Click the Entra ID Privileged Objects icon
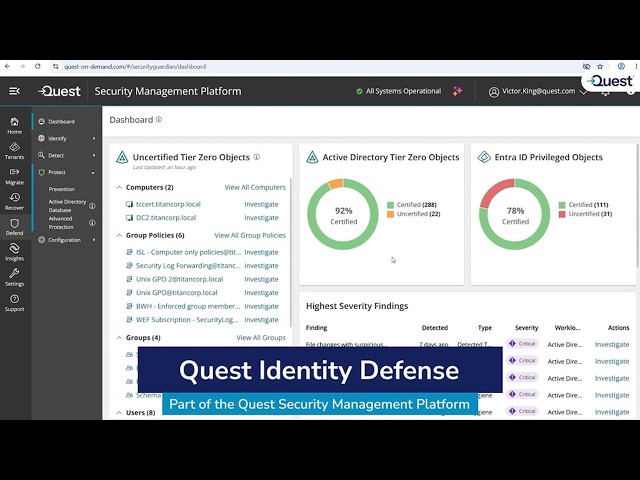 484,157
